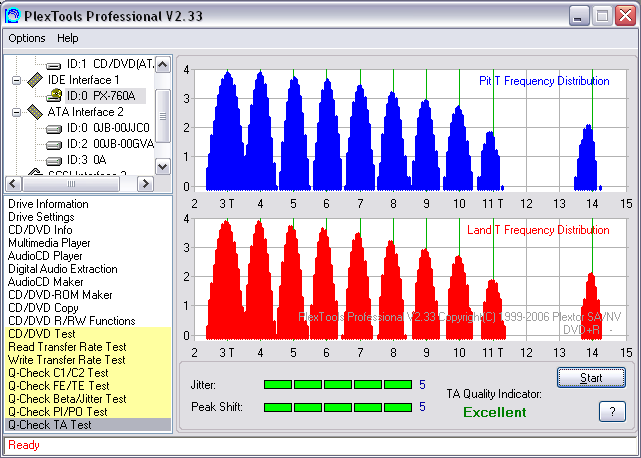Viewport: 641px width, 458px height.
Task: Click the question mark help button
Action: pyautogui.click(x=612, y=411)
